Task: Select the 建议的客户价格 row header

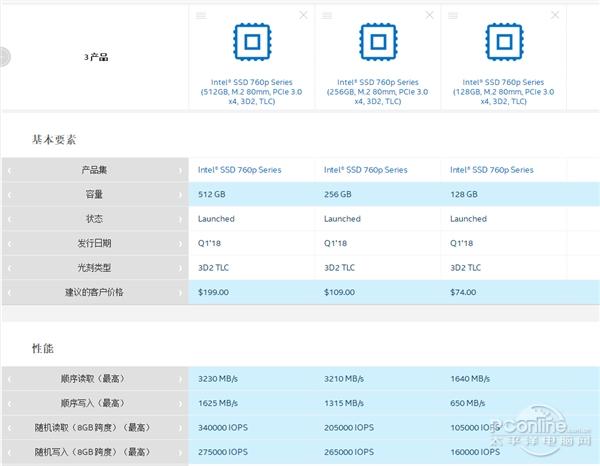Action: (x=95, y=292)
